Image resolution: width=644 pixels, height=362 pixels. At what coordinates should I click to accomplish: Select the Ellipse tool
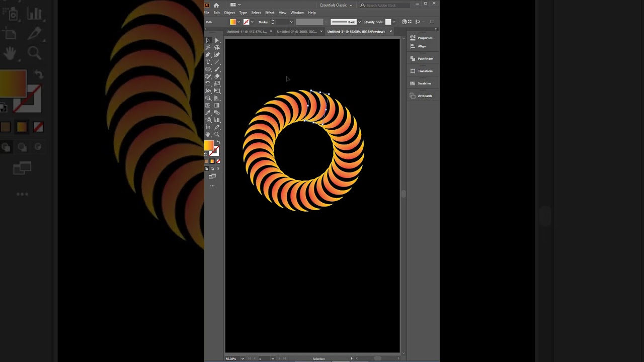coord(208,69)
